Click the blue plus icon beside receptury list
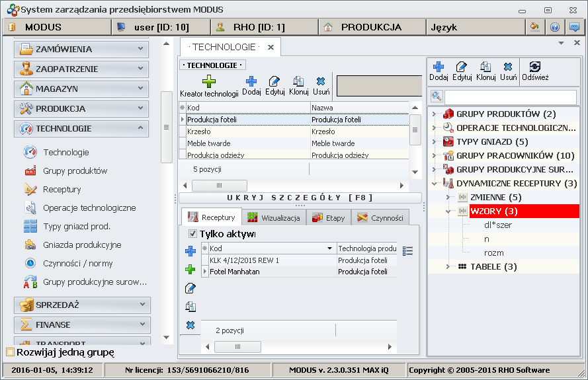The width and height of the screenshot is (588, 380). point(190,251)
